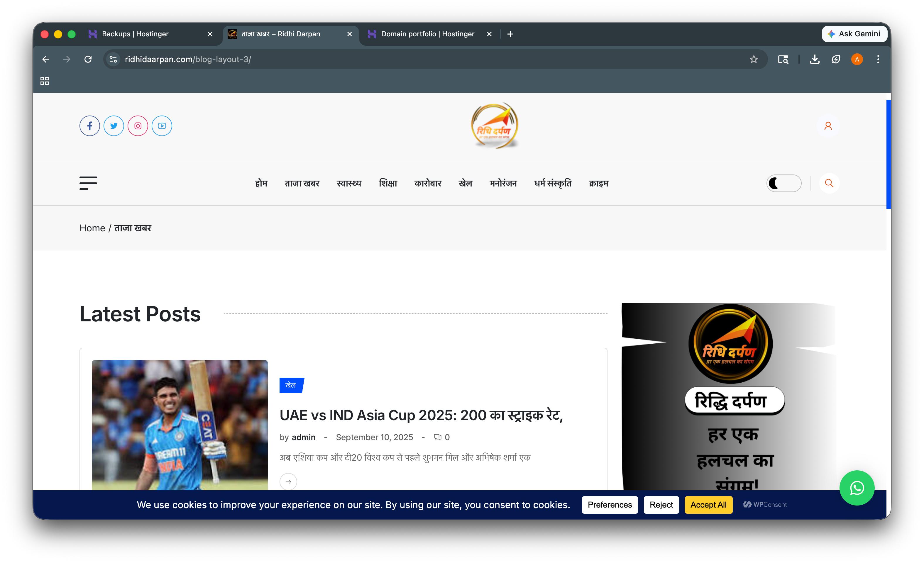Click the blue page scrollbar thumb

point(889,154)
